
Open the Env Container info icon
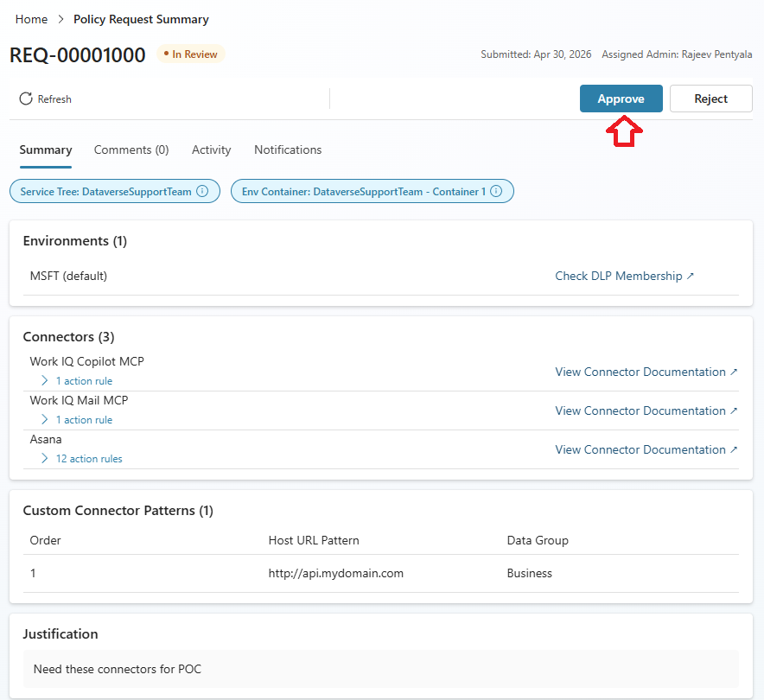click(496, 191)
